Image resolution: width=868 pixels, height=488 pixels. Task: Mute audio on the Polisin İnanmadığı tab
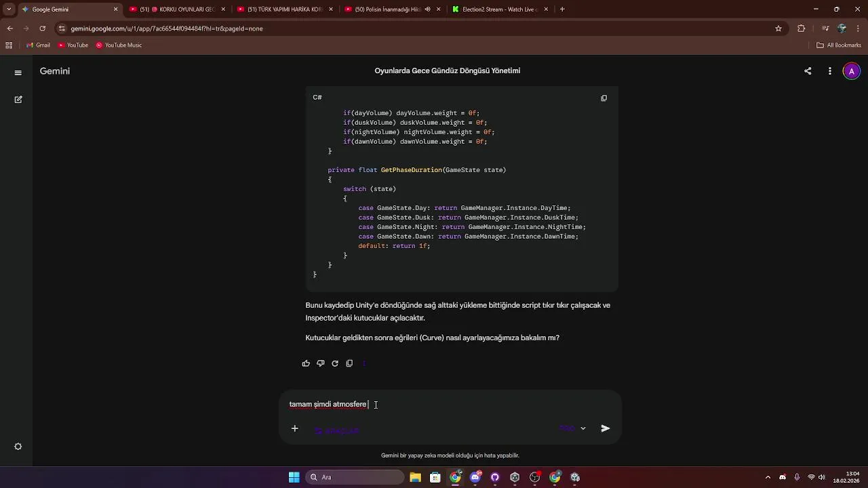(427, 9)
